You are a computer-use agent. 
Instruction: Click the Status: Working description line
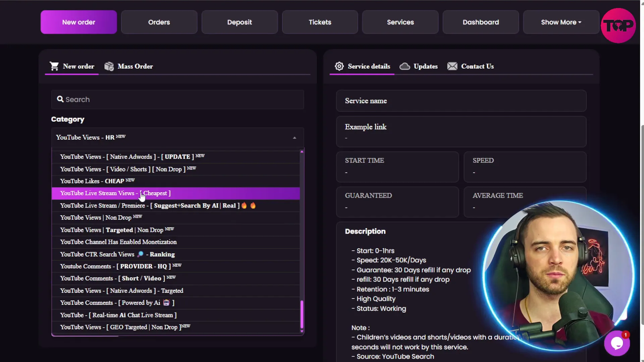click(379, 309)
